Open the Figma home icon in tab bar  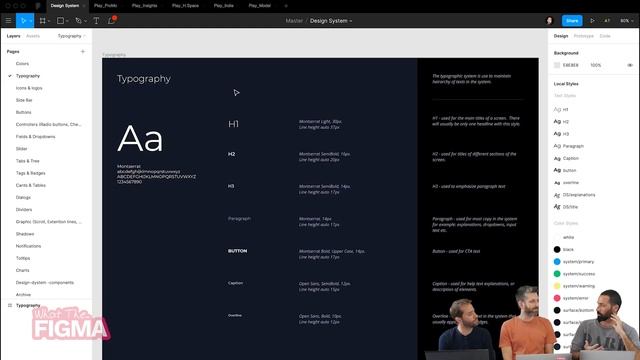pos(38,6)
